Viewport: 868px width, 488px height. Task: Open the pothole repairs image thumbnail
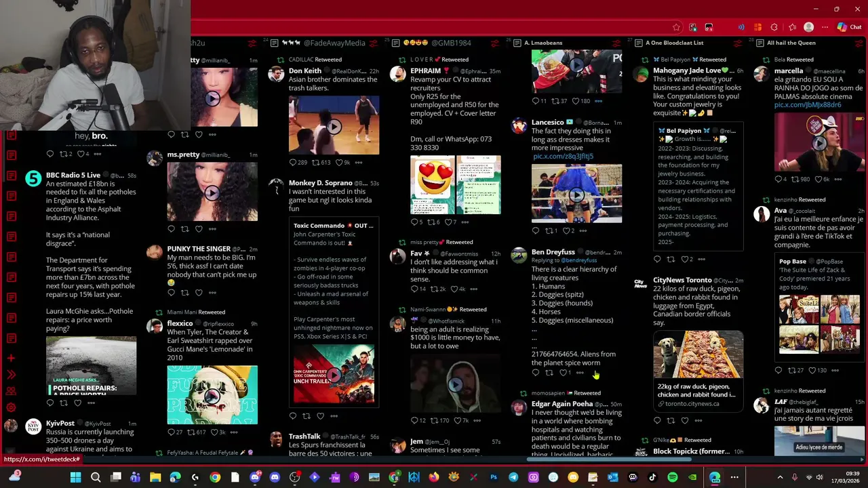[x=91, y=367]
